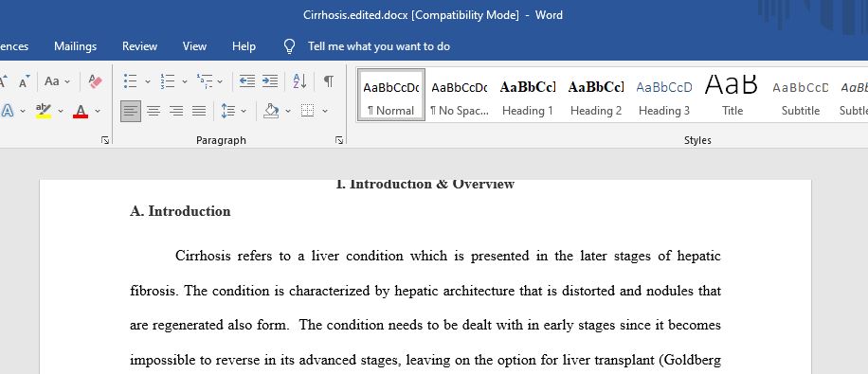Viewport: 868px width, 374px height.
Task: Expand the numbering library dropdown
Action: (184, 81)
